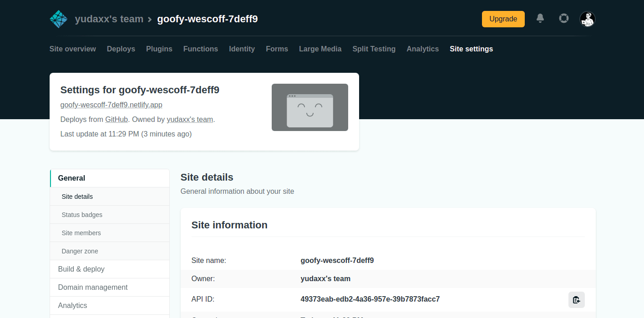
Task: Click owner value yudaxx's team
Action: (325, 279)
